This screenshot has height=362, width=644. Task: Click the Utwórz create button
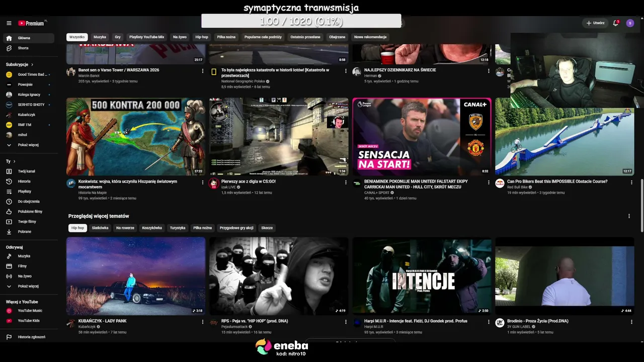click(x=595, y=23)
